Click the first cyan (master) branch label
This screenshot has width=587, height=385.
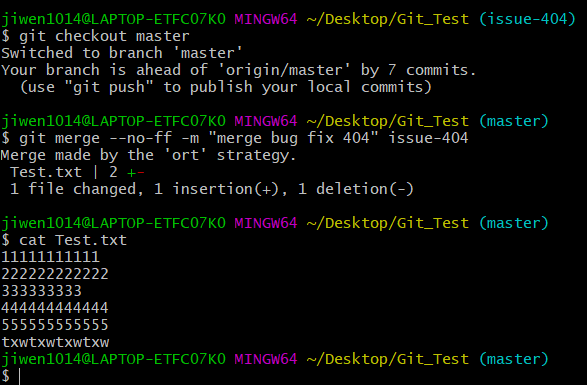point(514,121)
